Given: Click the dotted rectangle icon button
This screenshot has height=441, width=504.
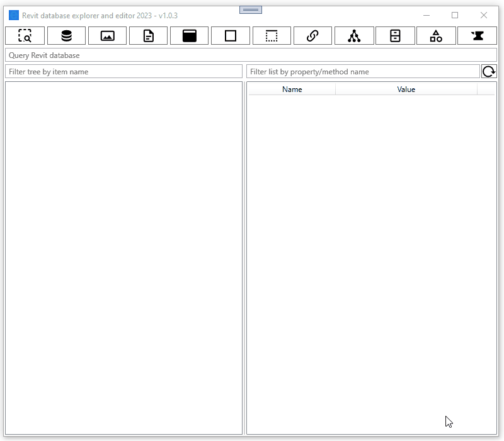Looking at the screenshot, I should (x=272, y=36).
